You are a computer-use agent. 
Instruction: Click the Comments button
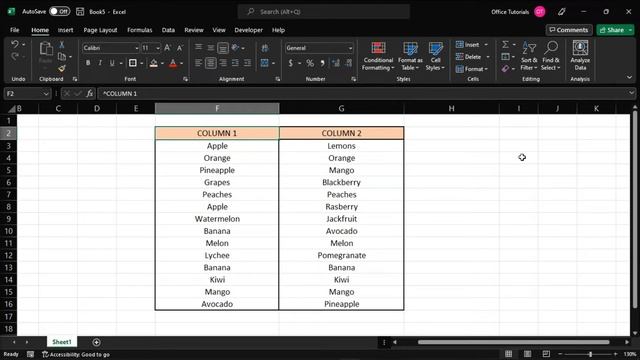(x=569, y=30)
